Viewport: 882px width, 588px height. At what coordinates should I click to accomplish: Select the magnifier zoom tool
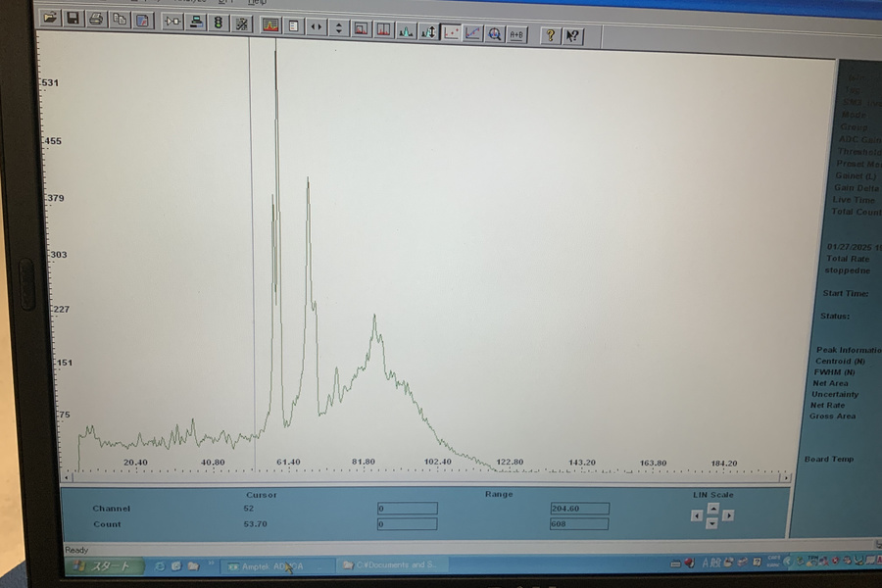(x=495, y=33)
